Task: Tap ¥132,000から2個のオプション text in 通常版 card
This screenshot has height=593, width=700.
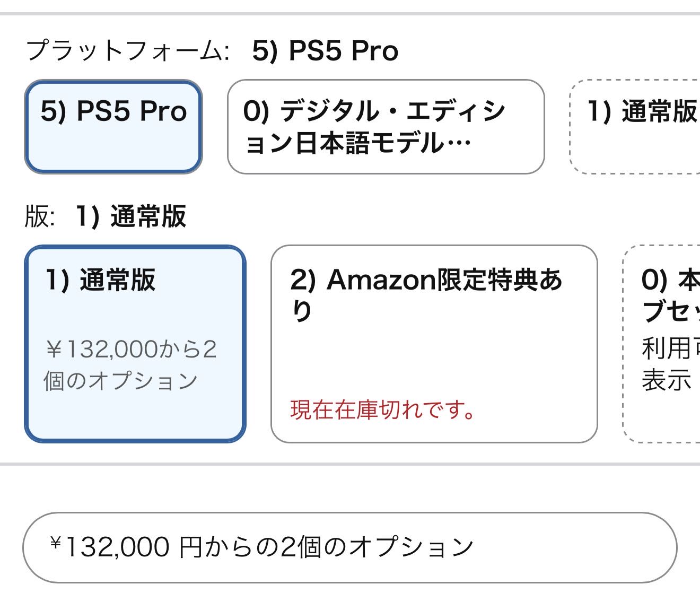Action: 130,365
